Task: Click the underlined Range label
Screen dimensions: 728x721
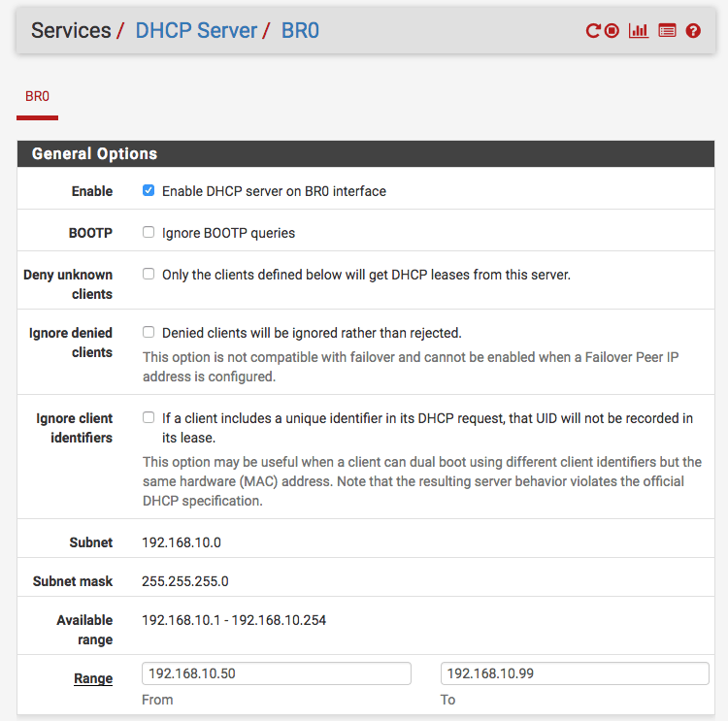Action: click(x=93, y=679)
